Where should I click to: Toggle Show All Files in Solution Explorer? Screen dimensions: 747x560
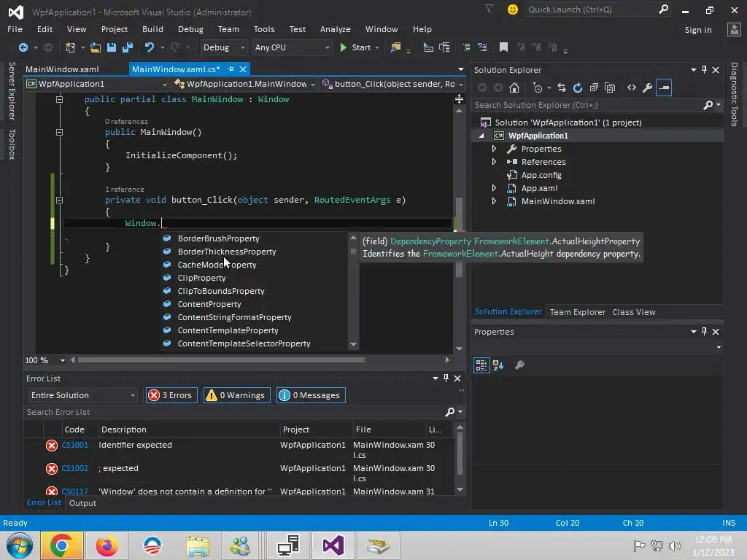coord(610,87)
